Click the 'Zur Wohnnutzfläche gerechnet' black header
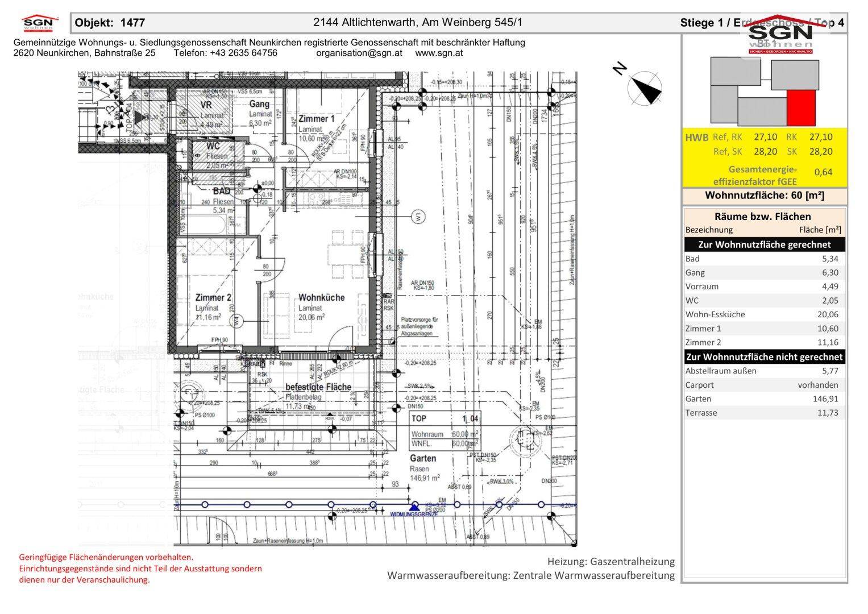 coord(765,244)
